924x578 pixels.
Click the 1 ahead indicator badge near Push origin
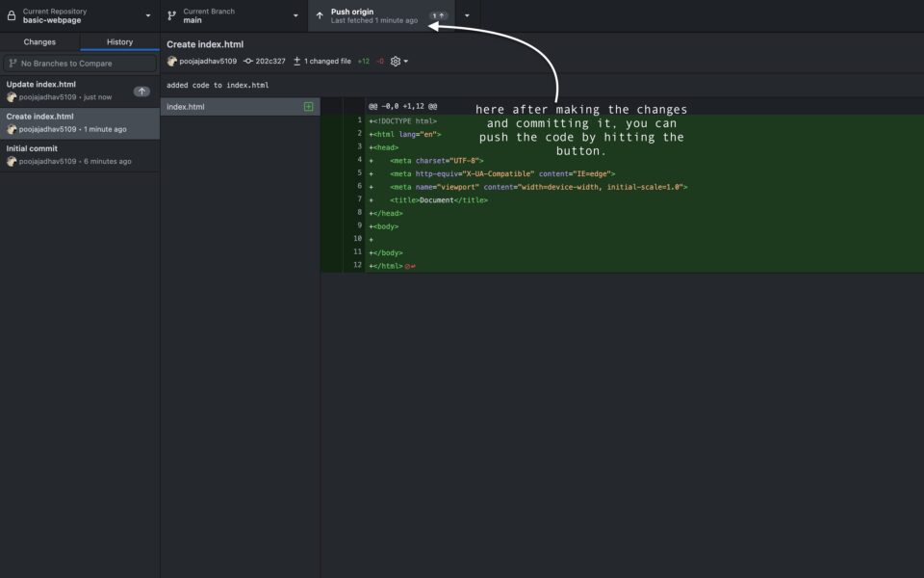438,14
